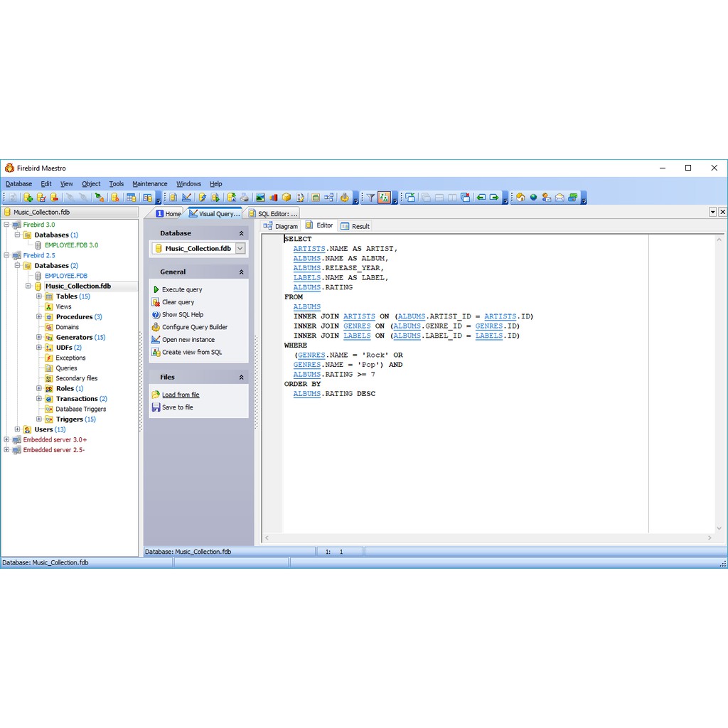Click the Clear query icon
Image resolution: width=728 pixels, height=728 pixels.
pos(156,302)
